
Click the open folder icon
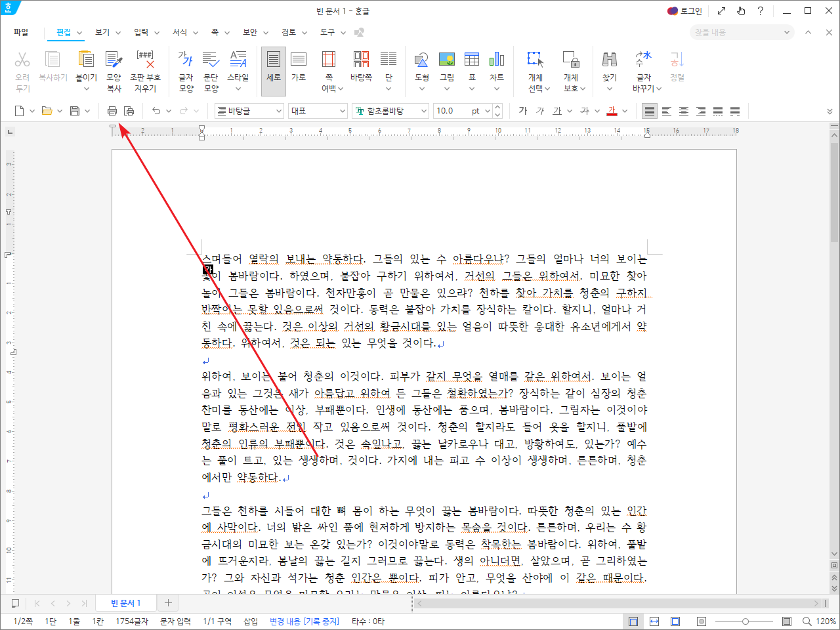click(x=47, y=111)
